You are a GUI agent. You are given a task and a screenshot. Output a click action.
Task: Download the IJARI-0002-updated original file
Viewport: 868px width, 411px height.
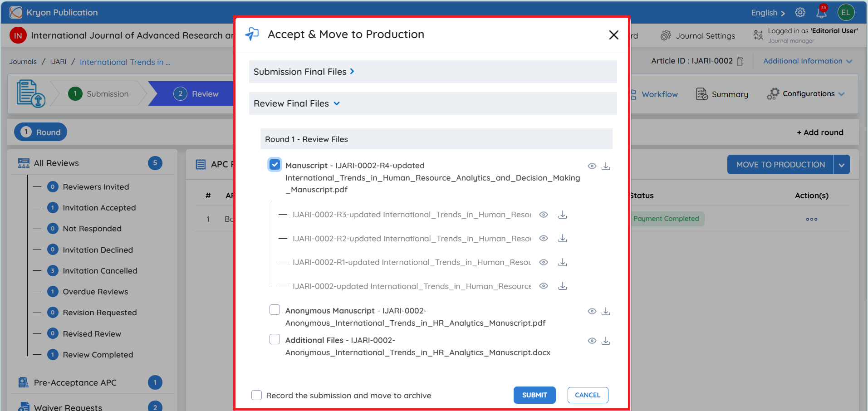(563, 286)
